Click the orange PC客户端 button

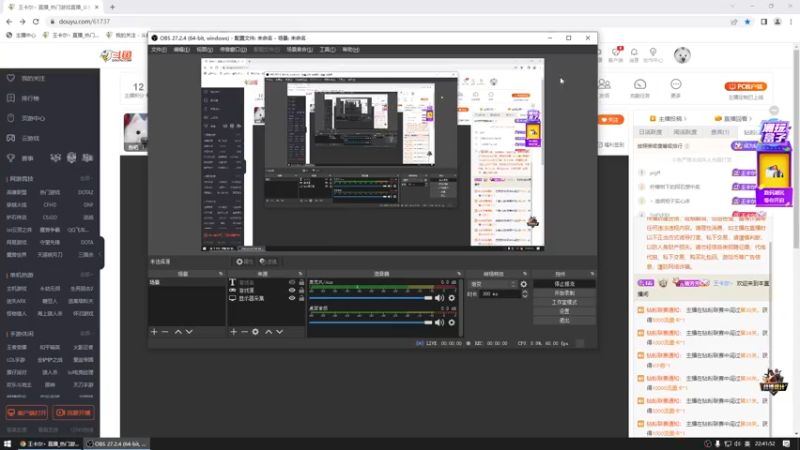pos(746,87)
